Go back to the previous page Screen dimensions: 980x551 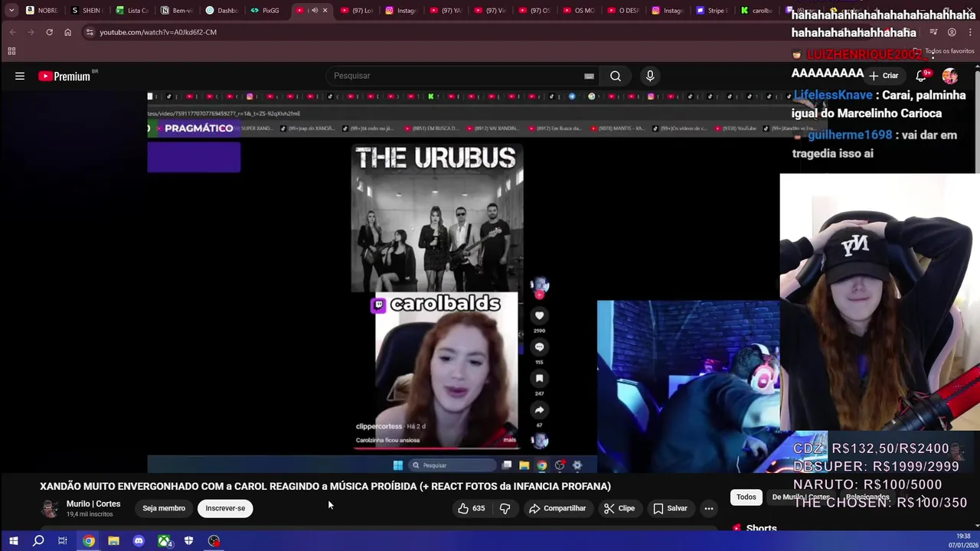coord(13,32)
